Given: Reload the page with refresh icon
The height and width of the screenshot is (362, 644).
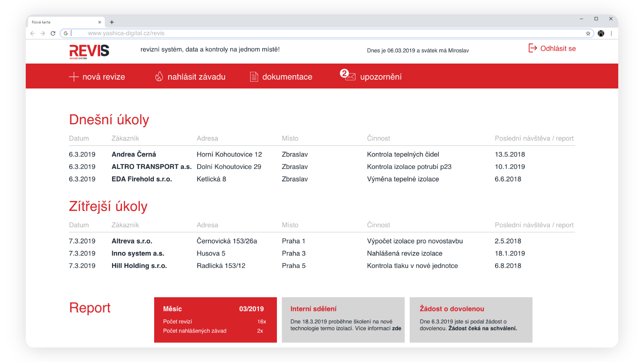Looking at the screenshot, I should point(53,33).
